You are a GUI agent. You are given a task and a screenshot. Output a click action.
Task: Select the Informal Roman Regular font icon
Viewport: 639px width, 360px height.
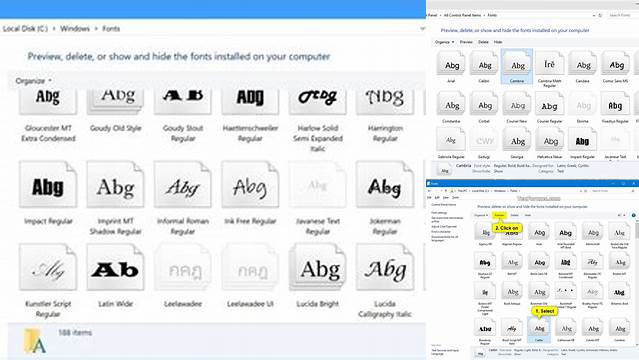[183, 185]
